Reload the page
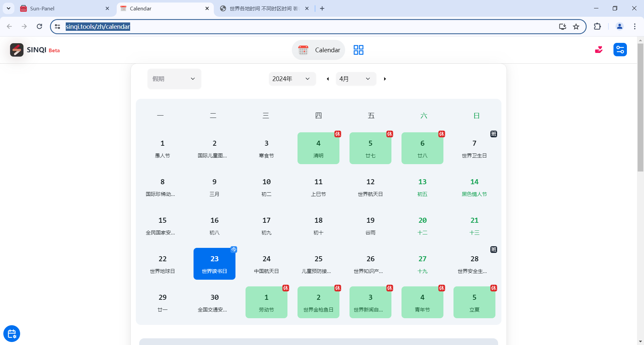 [39, 26]
